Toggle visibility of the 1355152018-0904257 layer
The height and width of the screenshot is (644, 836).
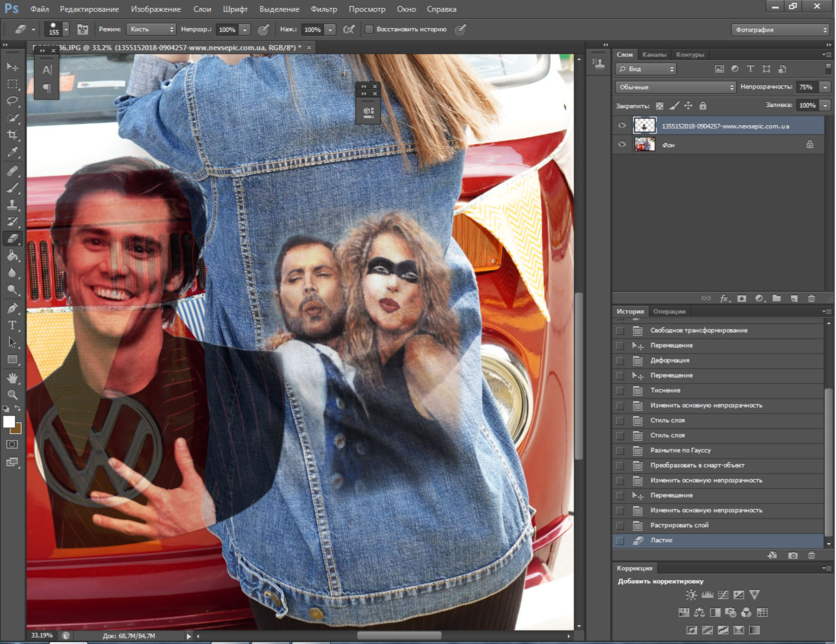pos(621,126)
